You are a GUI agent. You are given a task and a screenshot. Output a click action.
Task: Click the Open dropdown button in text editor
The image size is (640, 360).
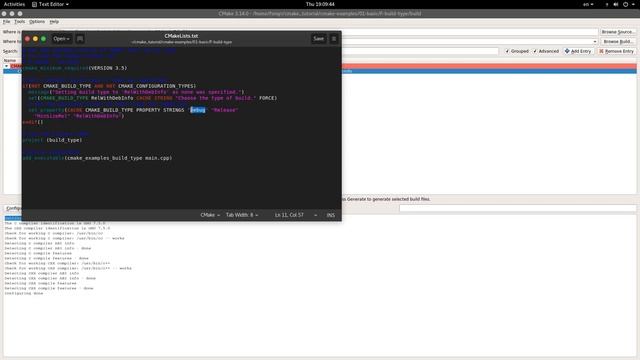click(62, 39)
